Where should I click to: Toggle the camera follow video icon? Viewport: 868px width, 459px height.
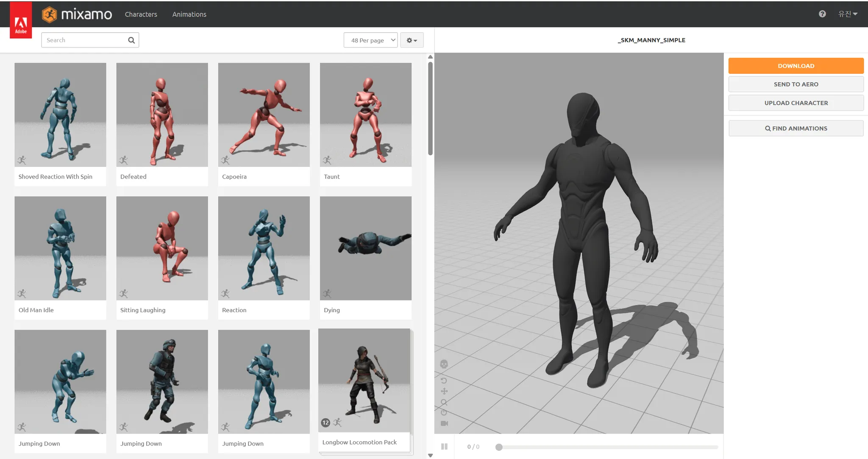pos(444,423)
